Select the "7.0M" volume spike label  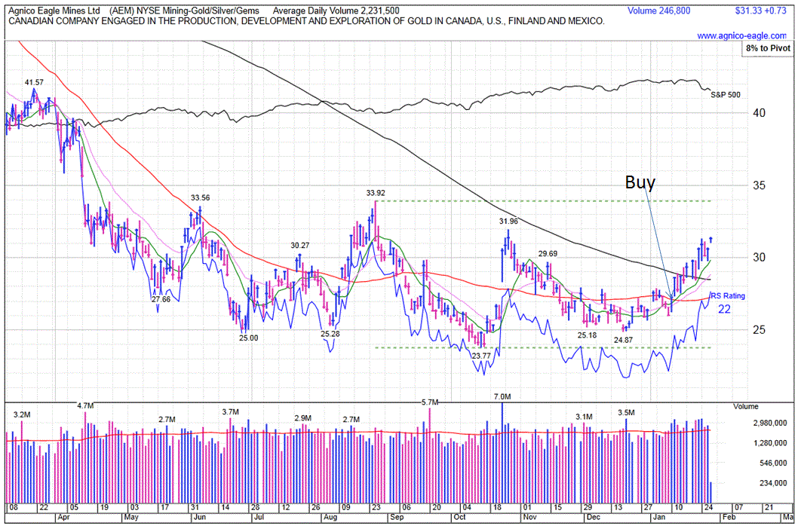click(x=502, y=396)
